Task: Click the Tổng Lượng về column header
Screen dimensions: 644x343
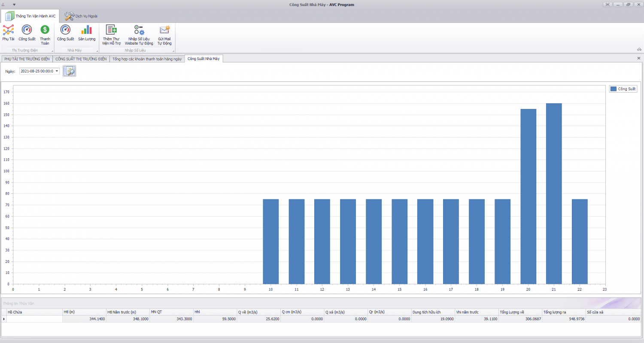Action: (x=520, y=312)
